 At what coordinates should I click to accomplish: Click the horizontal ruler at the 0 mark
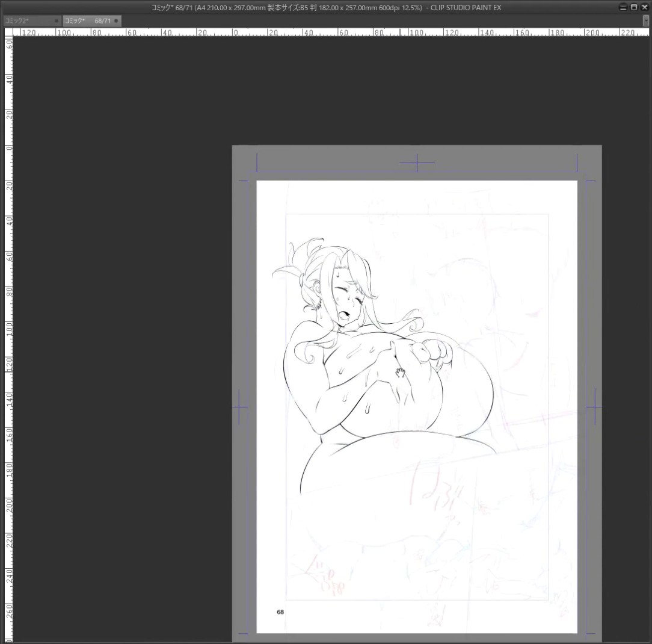[x=235, y=32]
